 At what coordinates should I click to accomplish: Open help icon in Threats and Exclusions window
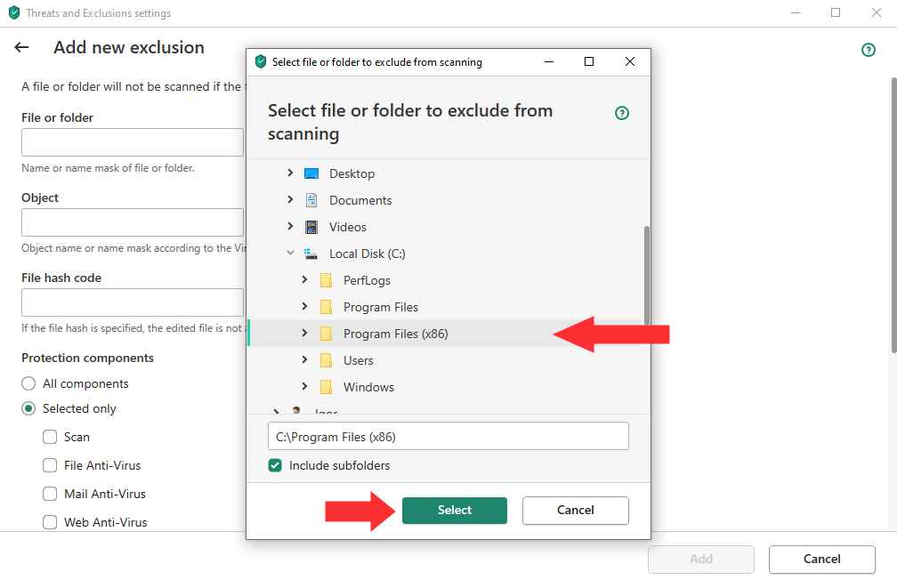868,51
